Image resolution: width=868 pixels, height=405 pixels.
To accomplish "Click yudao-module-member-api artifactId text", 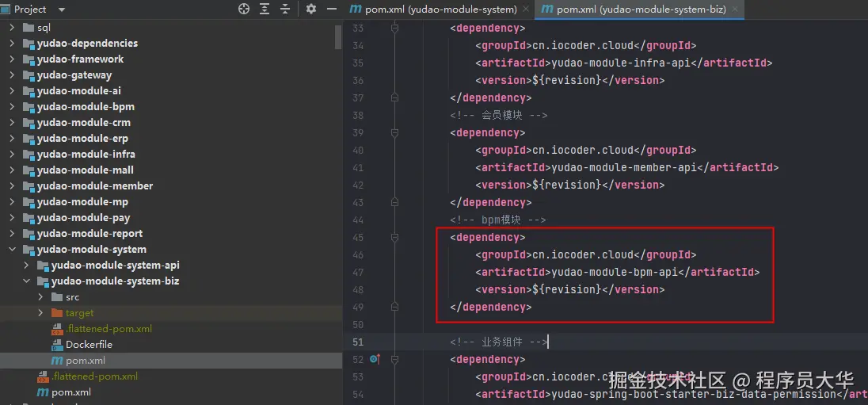I will pyautogui.click(x=623, y=167).
